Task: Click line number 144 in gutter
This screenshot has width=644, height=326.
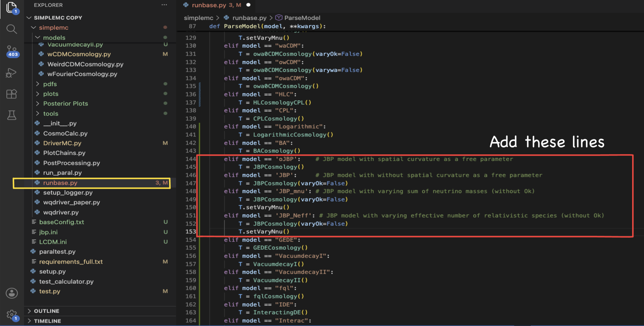Action: tap(191, 159)
